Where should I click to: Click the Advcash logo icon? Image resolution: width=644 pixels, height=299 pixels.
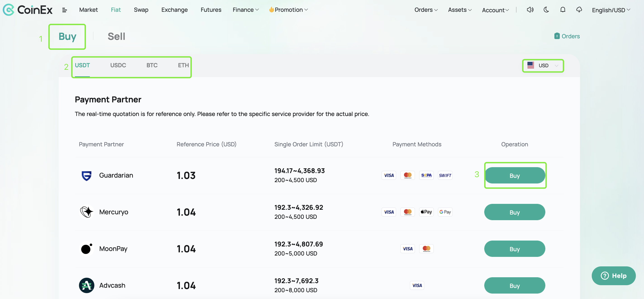pyautogui.click(x=86, y=285)
